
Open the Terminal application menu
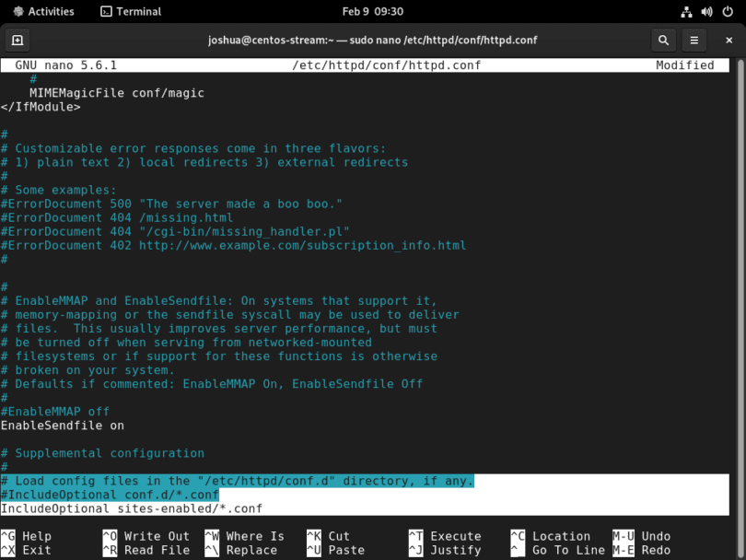136,12
